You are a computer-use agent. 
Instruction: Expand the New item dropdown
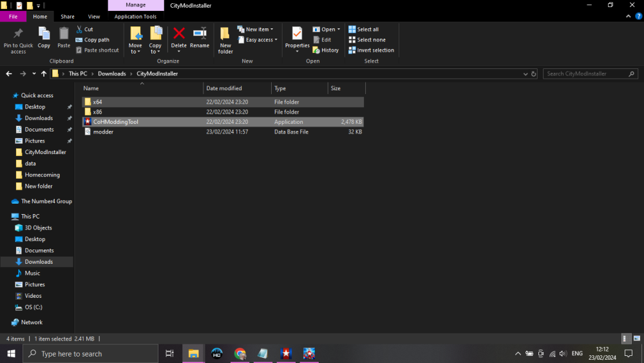(x=256, y=29)
